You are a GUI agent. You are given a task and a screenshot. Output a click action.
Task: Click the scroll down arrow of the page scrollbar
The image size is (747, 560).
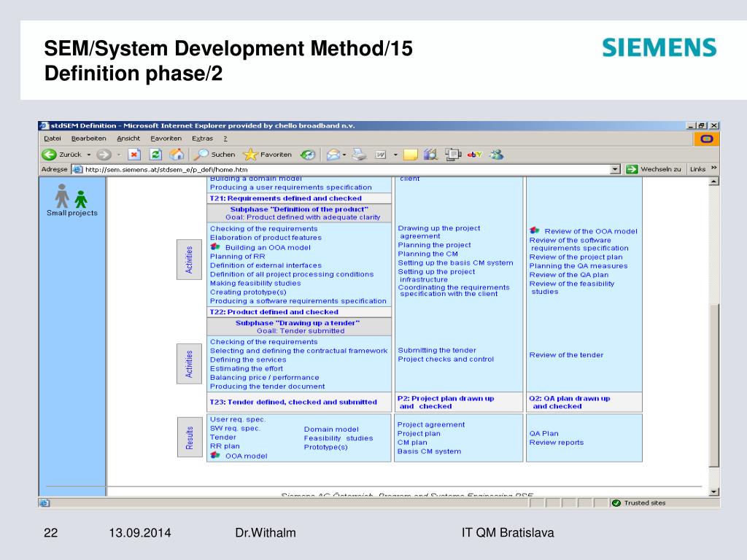point(714,492)
